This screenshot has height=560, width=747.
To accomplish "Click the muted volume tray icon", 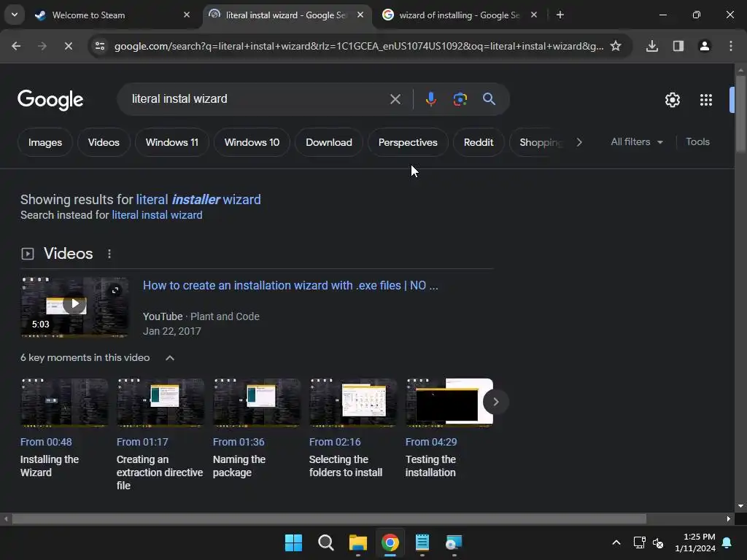I will (x=658, y=542).
